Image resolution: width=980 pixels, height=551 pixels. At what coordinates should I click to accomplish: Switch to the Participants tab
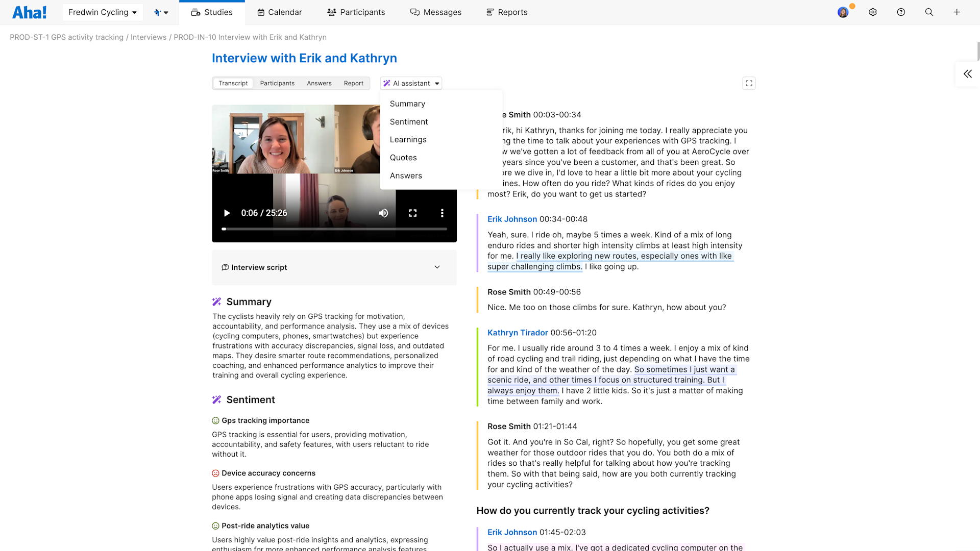[277, 83]
